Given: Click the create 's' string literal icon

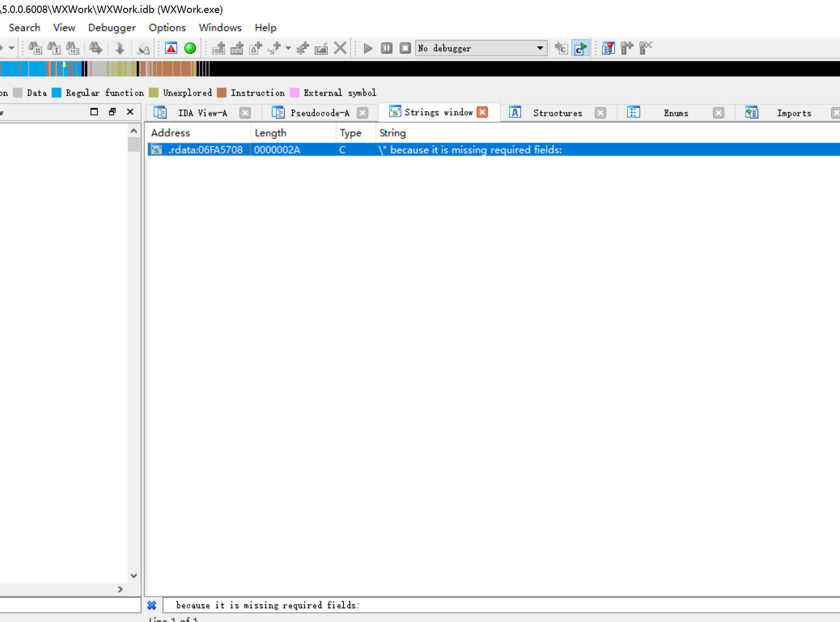Looking at the screenshot, I should [274, 48].
